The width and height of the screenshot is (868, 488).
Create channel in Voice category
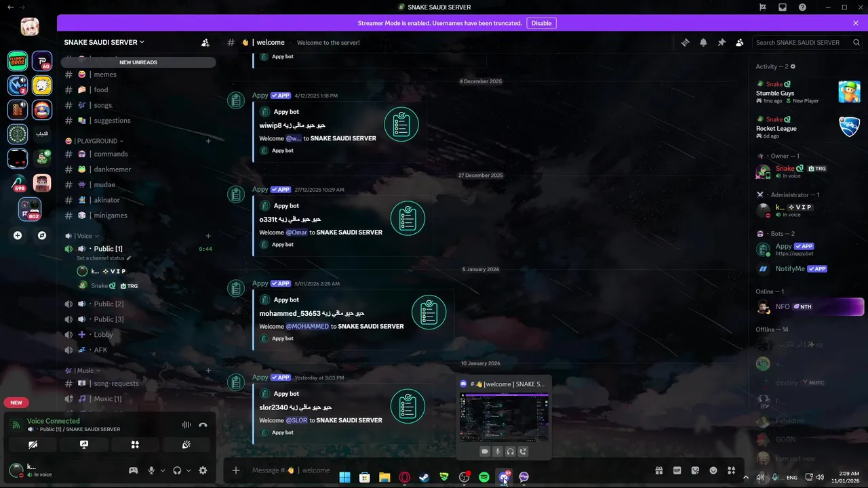pos(208,236)
